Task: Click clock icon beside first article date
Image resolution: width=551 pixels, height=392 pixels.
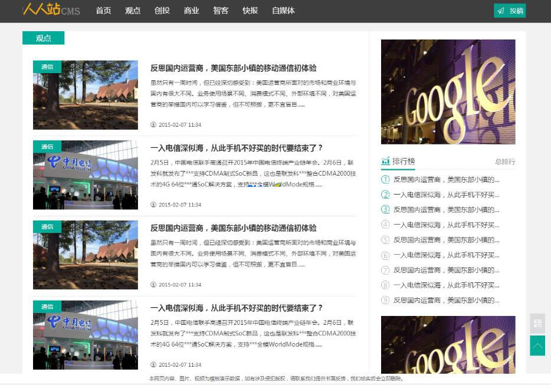Action: tap(153, 125)
